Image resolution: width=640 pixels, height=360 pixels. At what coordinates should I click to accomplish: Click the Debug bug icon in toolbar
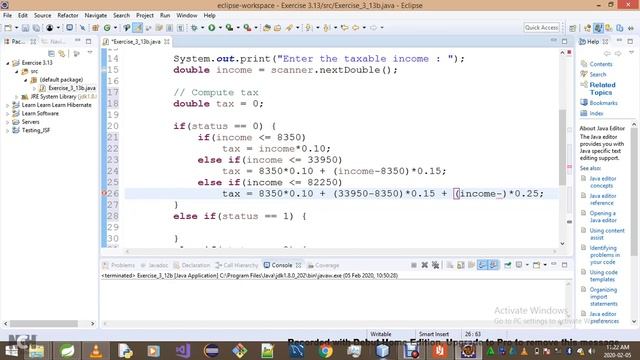[194, 28]
